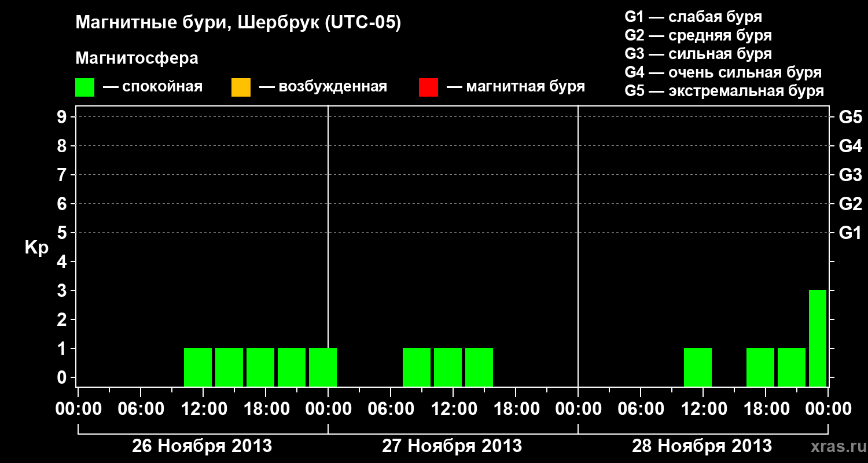Select the 16:00–19:00 bar on 26 November
Screen dimensions: 868x463
click(x=260, y=367)
